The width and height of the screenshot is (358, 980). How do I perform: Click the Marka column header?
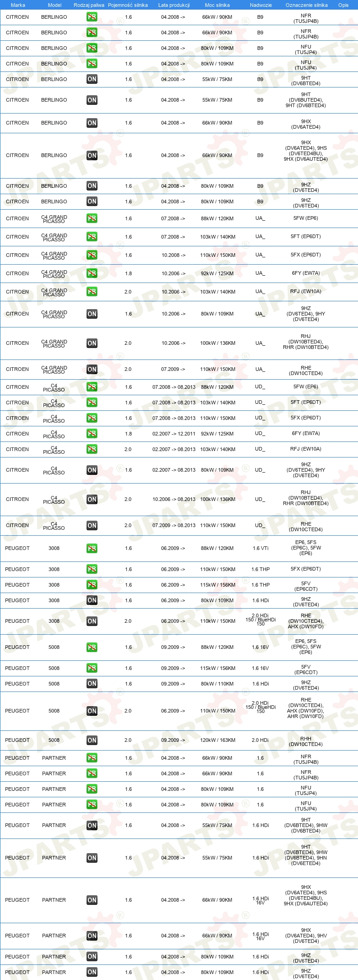[x=18, y=5]
